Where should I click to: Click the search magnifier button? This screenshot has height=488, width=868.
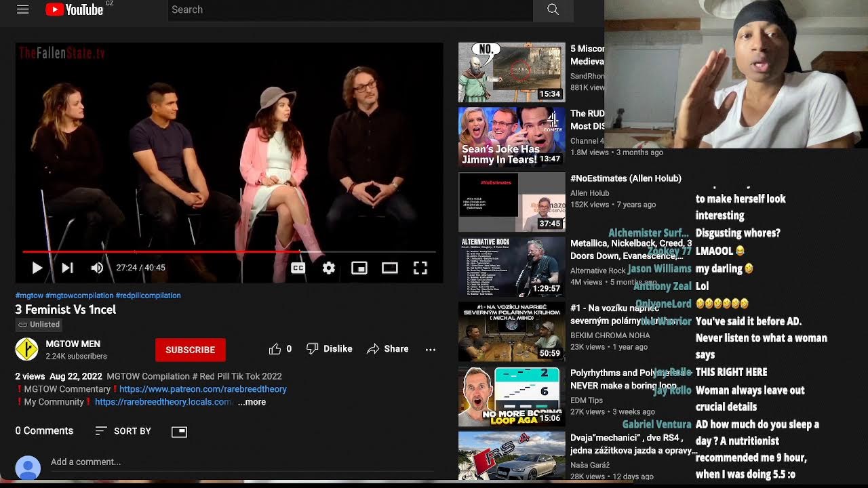pos(553,9)
